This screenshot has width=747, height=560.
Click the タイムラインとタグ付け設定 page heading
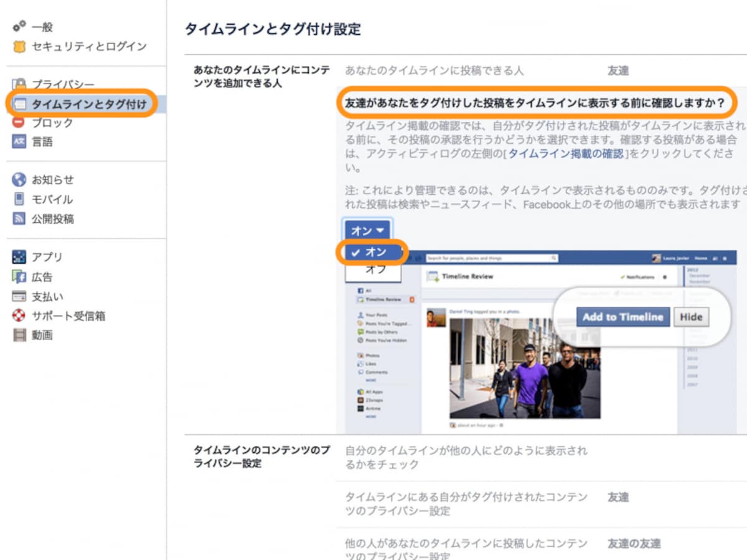pyautogui.click(x=273, y=29)
